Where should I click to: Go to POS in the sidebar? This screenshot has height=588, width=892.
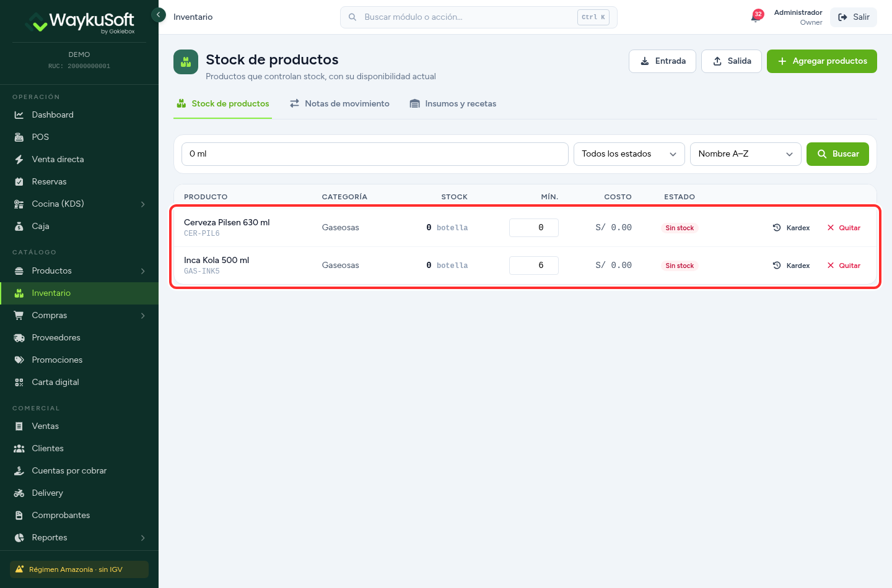pyautogui.click(x=79, y=137)
